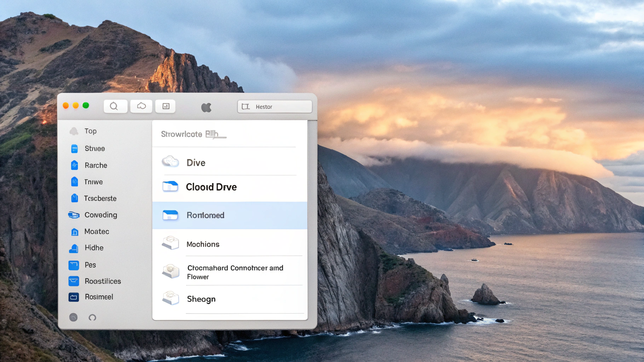
Task: Click the dark Rosimeel icon in sidebar
Action: (73, 297)
